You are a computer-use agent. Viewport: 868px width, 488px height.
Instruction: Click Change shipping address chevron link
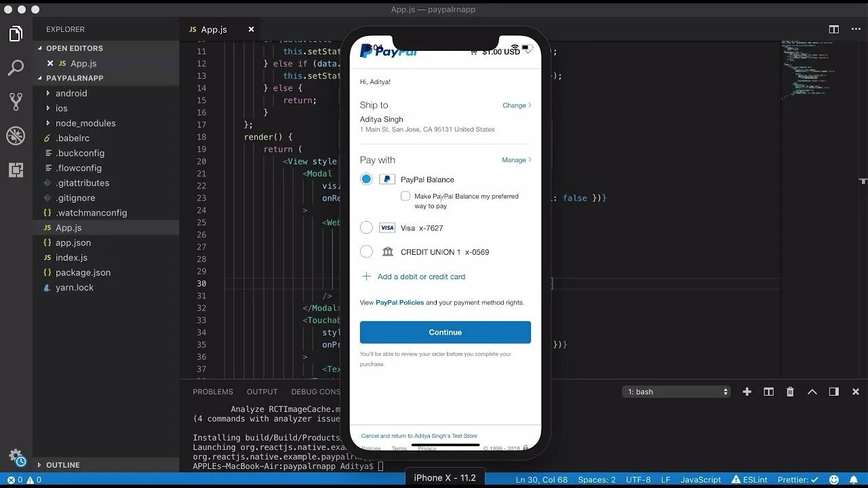point(517,105)
